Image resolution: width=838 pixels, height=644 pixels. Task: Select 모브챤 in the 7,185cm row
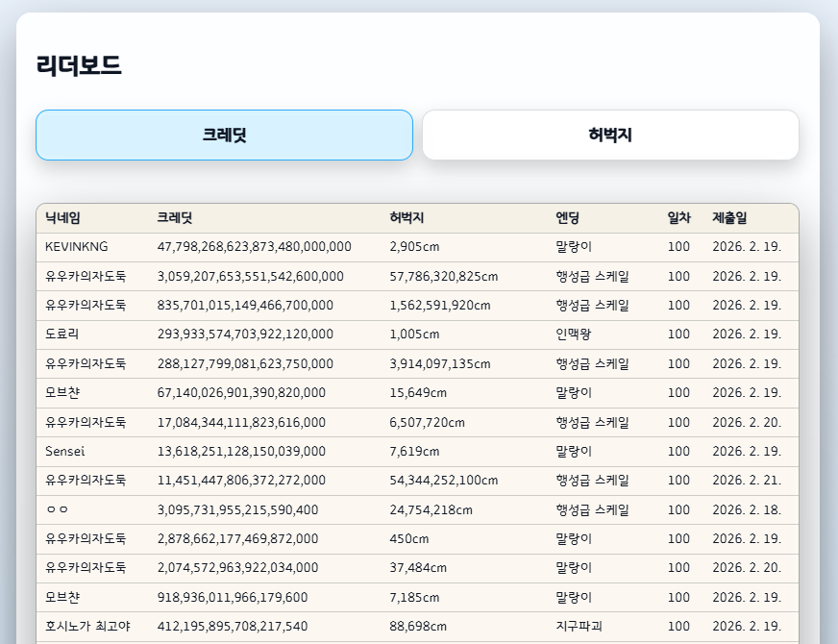tap(62, 598)
